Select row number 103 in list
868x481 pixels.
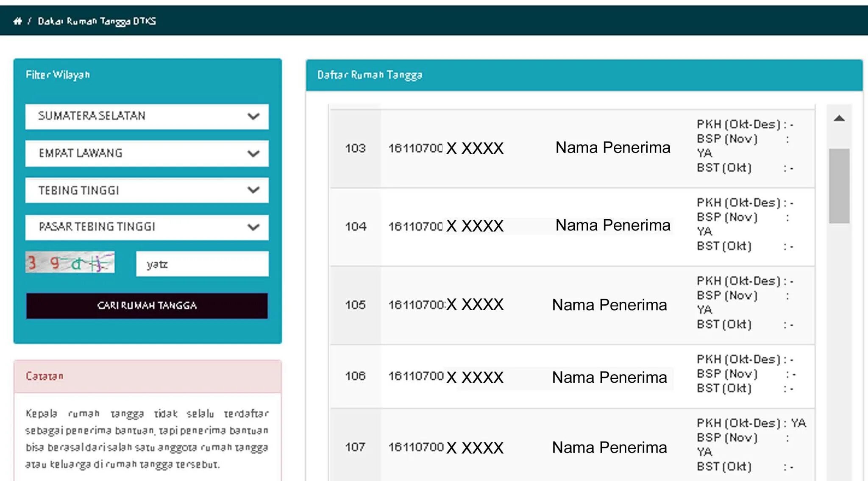pyautogui.click(x=355, y=148)
